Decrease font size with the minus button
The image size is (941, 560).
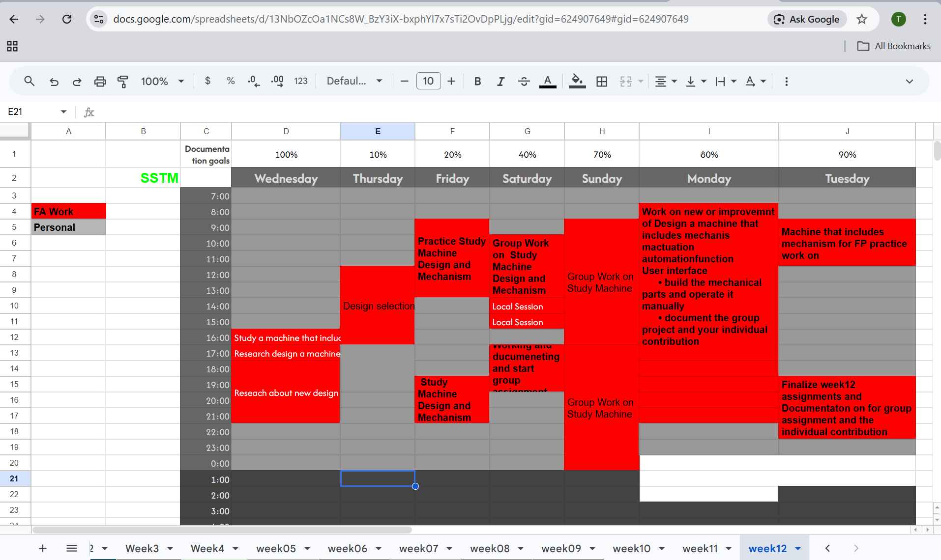(405, 81)
